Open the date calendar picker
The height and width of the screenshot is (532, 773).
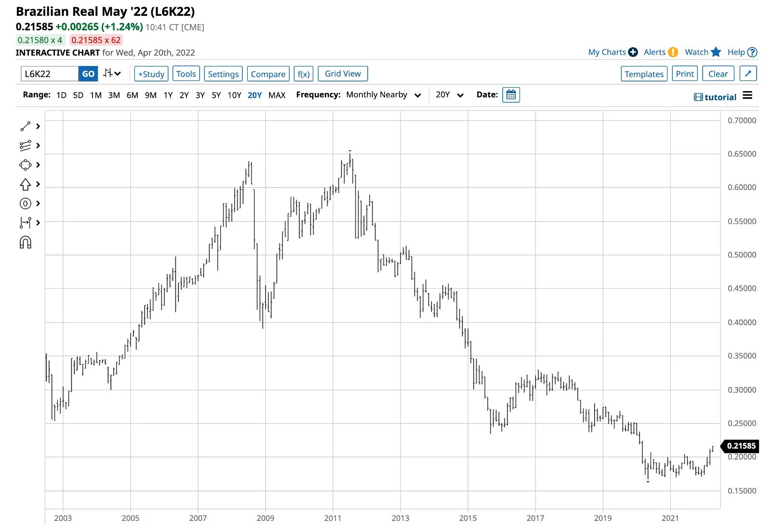coord(511,95)
